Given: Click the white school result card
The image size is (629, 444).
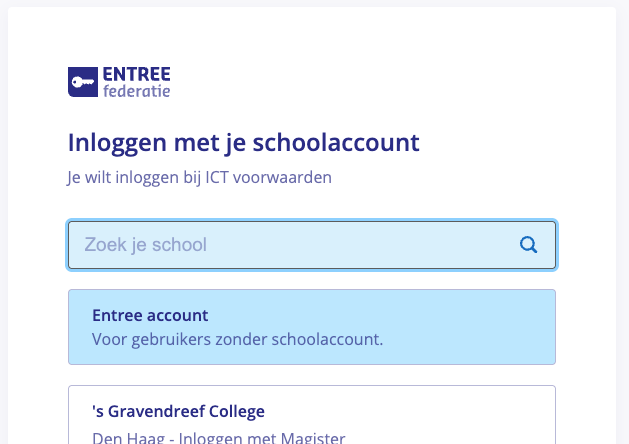Looking at the screenshot, I should pos(312,415).
